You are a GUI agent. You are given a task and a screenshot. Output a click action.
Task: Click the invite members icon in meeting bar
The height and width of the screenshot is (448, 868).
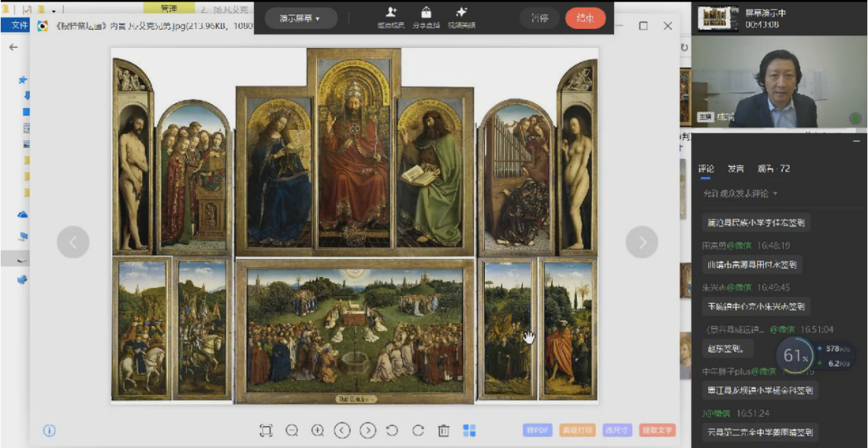coord(391,17)
